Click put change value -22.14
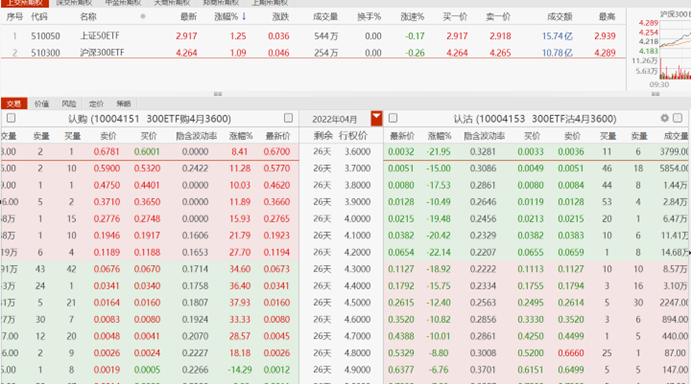This screenshot has height=384, width=691. 438,252
